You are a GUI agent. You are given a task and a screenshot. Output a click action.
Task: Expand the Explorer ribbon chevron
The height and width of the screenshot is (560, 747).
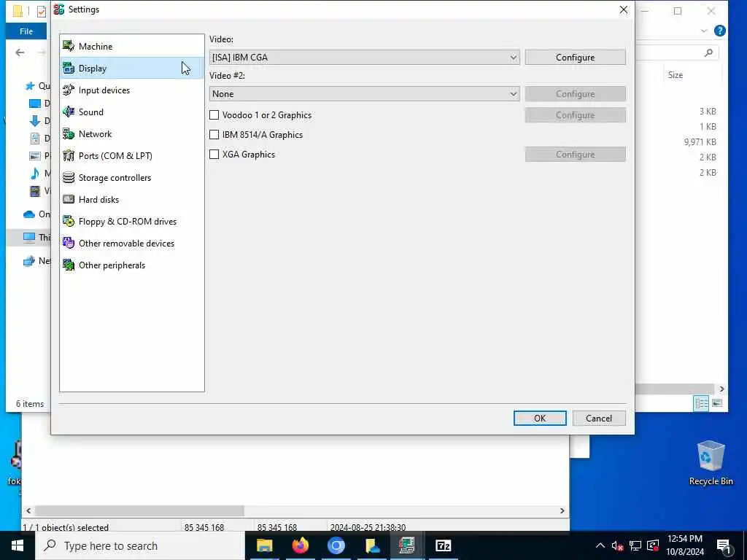(704, 31)
